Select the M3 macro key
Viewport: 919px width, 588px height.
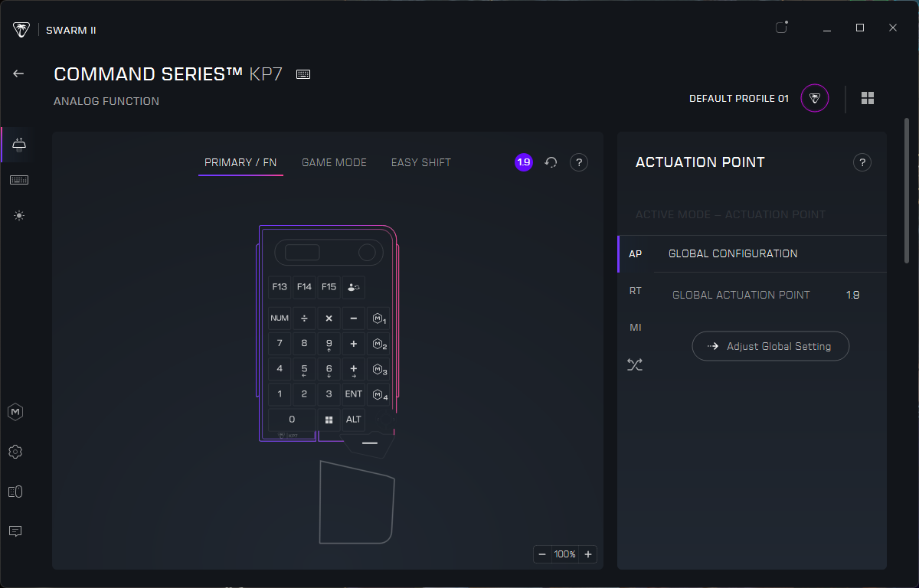(378, 369)
